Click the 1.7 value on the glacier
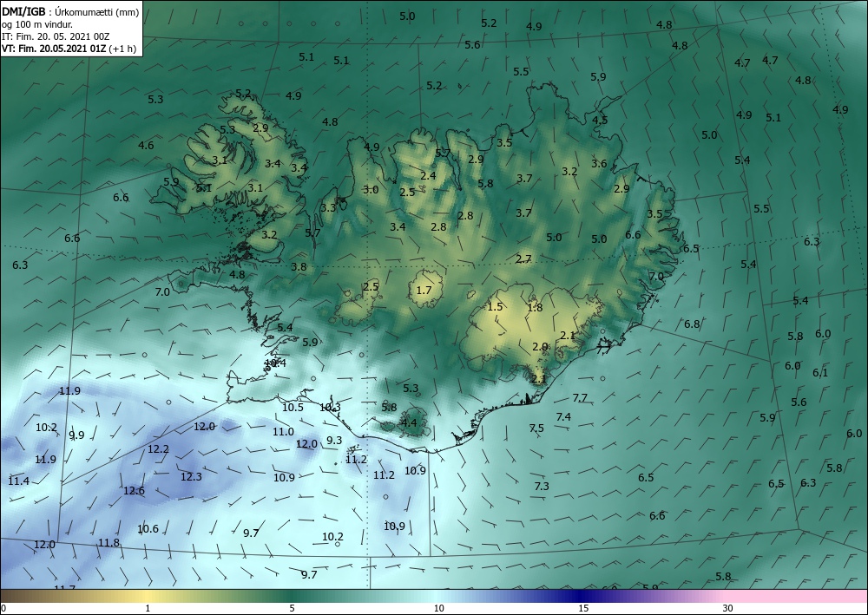Screen dimensions: 868x615 point(424,291)
